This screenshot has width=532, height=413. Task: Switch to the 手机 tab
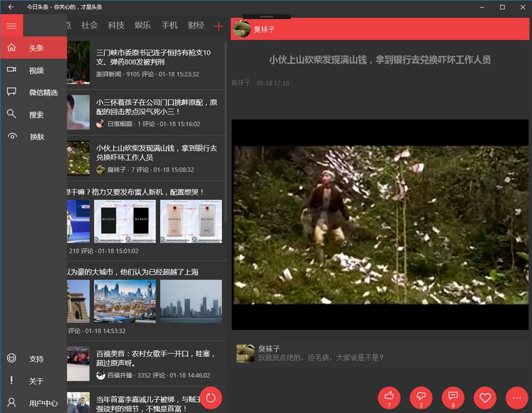169,25
